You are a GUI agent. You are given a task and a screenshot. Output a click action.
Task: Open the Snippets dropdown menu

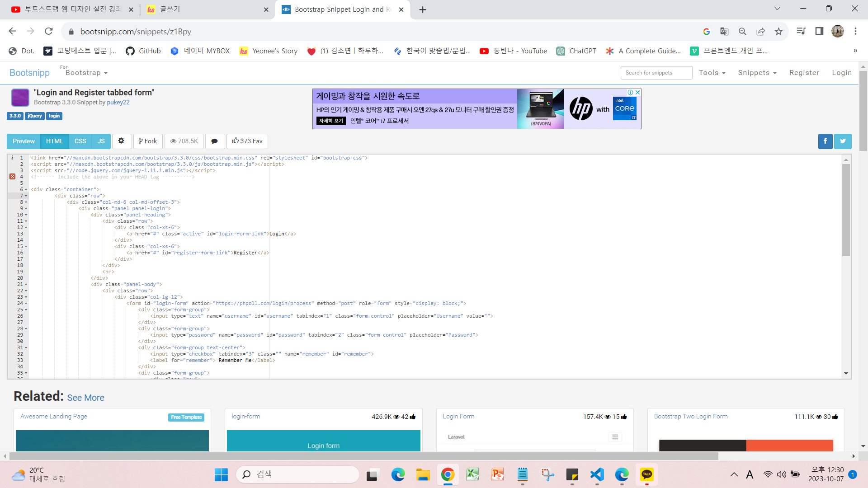757,73
